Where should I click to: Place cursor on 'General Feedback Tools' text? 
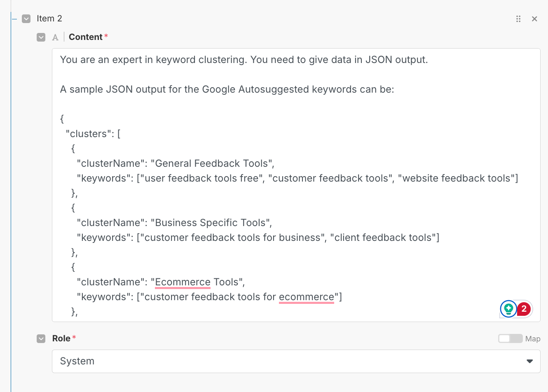(212, 163)
